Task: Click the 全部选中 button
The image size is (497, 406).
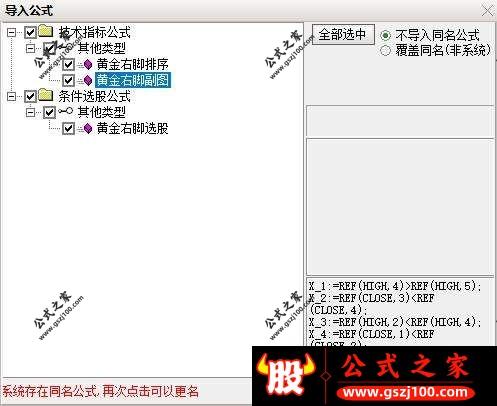Action: point(343,34)
